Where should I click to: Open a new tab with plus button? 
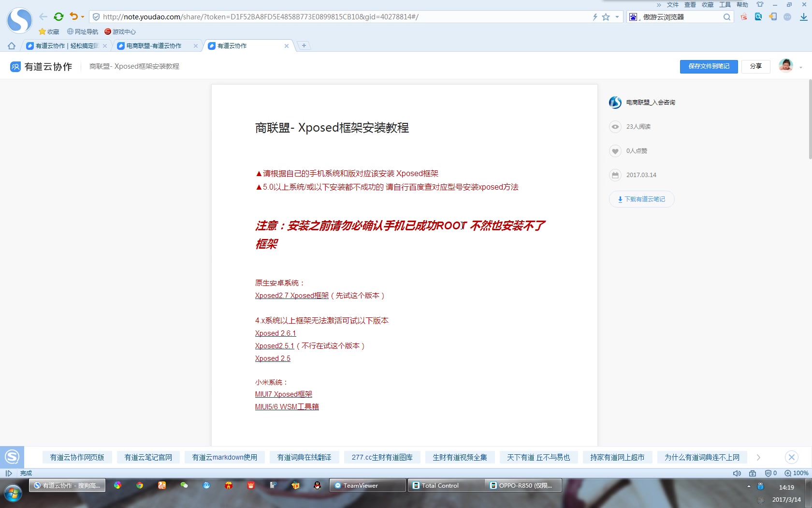click(x=304, y=45)
